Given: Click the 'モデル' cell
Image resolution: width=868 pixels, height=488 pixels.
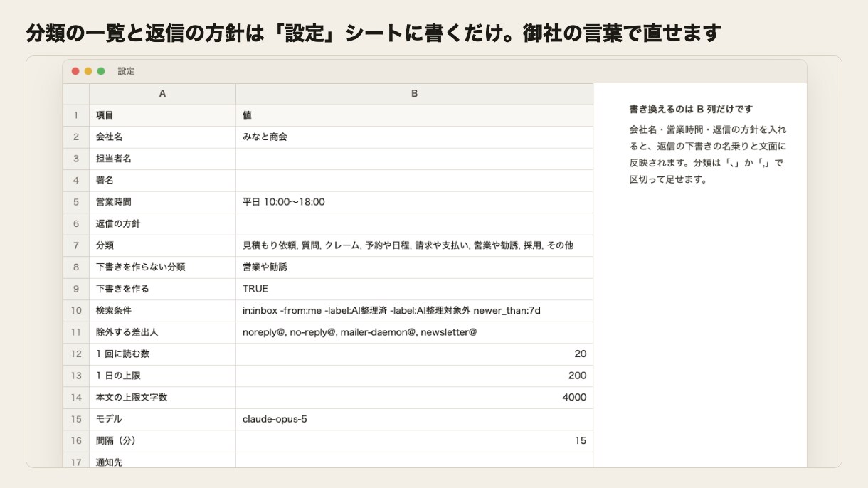Looking at the screenshot, I should click(162, 419).
